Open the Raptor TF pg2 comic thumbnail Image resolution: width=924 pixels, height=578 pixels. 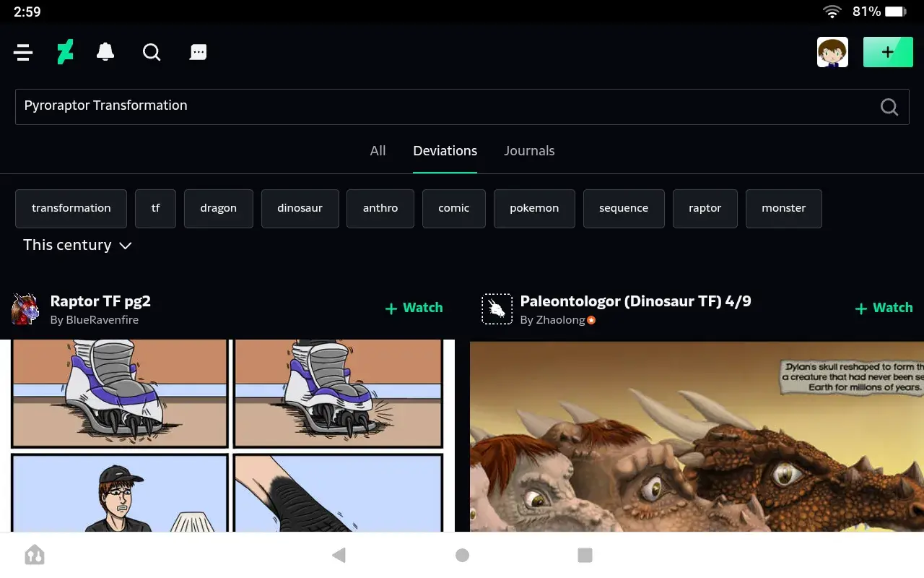pos(227,436)
